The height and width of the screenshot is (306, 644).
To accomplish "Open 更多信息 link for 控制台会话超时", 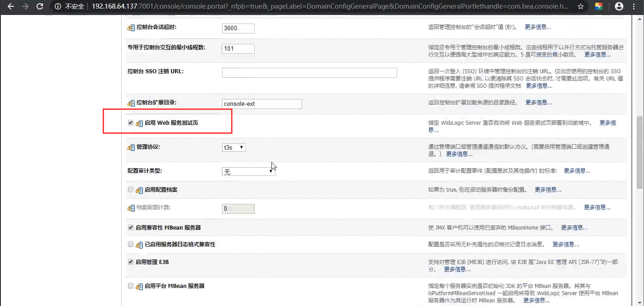I will [x=538, y=27].
